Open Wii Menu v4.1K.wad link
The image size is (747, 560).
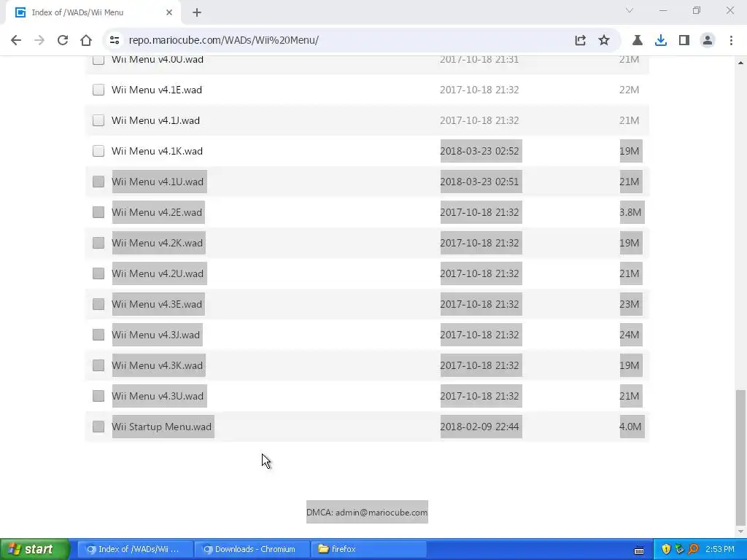coord(158,151)
